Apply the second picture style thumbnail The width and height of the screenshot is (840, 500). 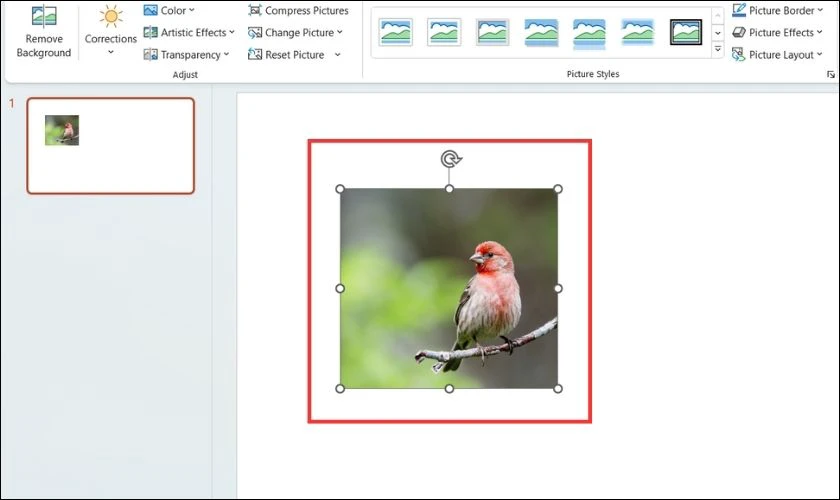pos(444,32)
